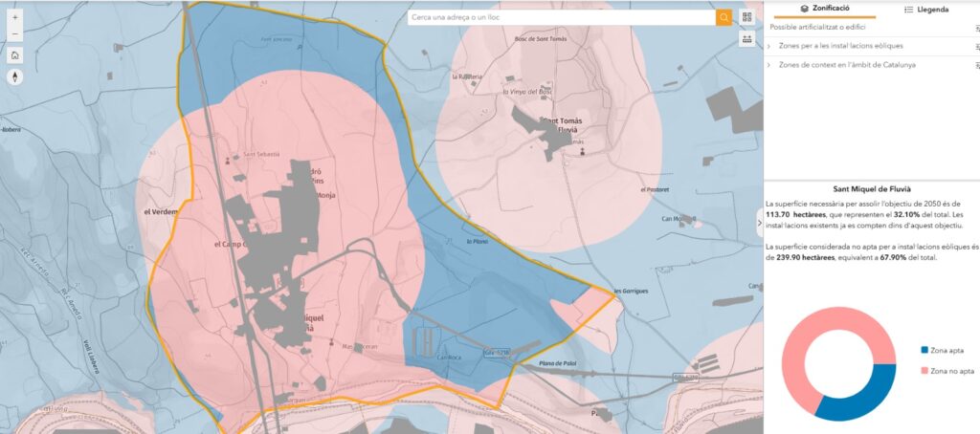Image resolution: width=980 pixels, height=434 pixels.
Task: Open settings for Zones per a les instal·lacions eòliques
Action: point(976,47)
